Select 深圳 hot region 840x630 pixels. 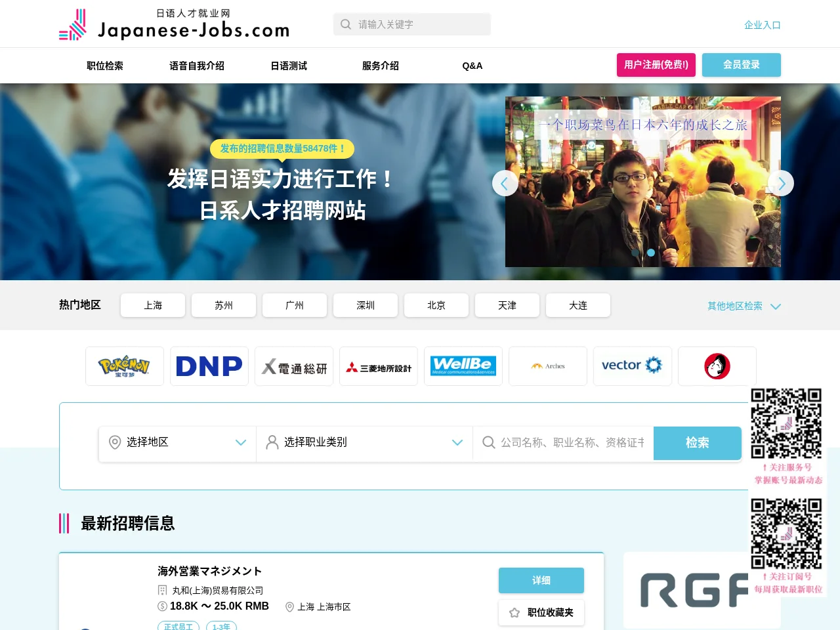point(366,305)
